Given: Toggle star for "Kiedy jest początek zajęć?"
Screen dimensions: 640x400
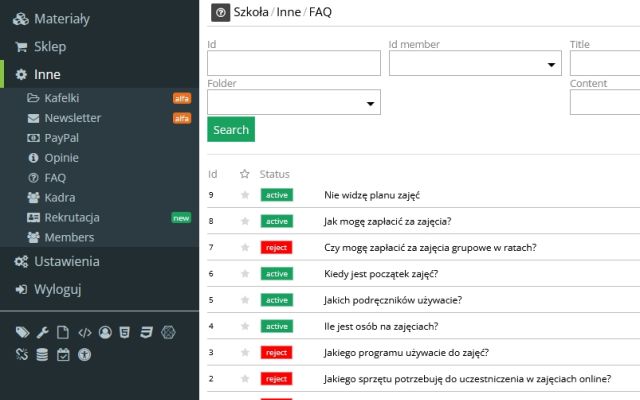Looking at the screenshot, I should click(245, 273).
